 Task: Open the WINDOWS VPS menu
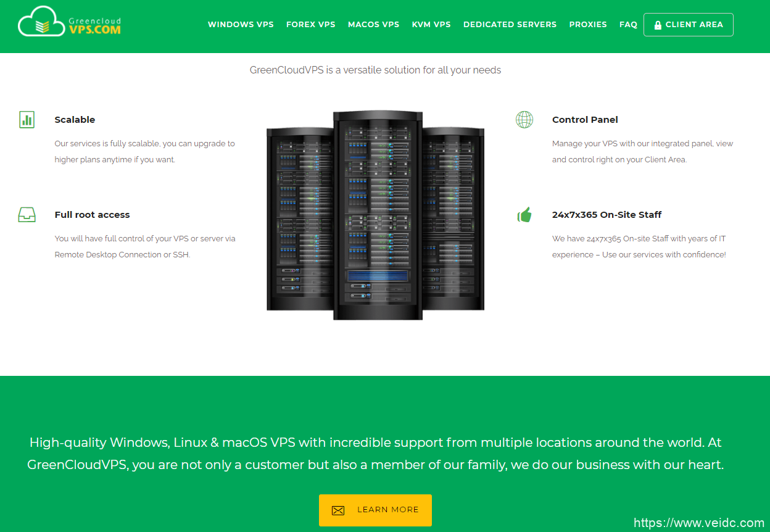tap(241, 25)
